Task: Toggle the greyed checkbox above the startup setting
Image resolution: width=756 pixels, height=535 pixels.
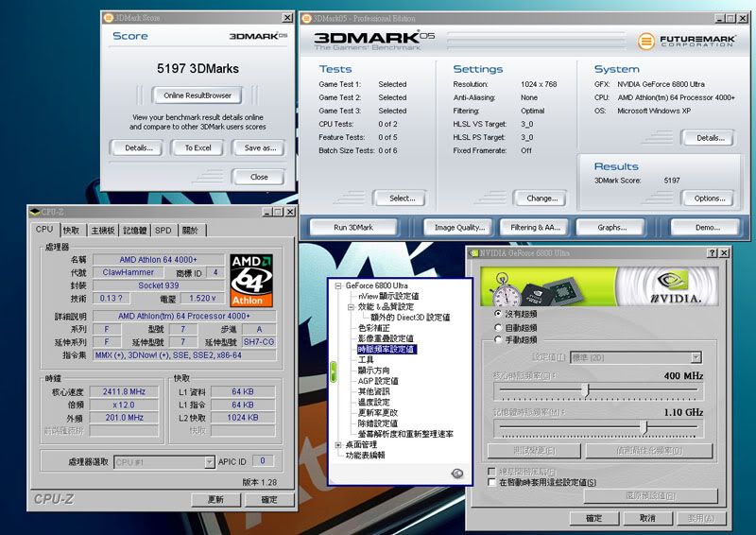Action: pos(491,471)
